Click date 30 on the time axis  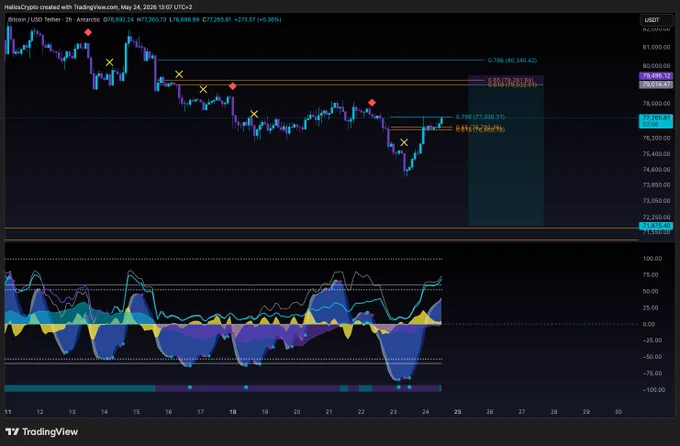[618, 412]
